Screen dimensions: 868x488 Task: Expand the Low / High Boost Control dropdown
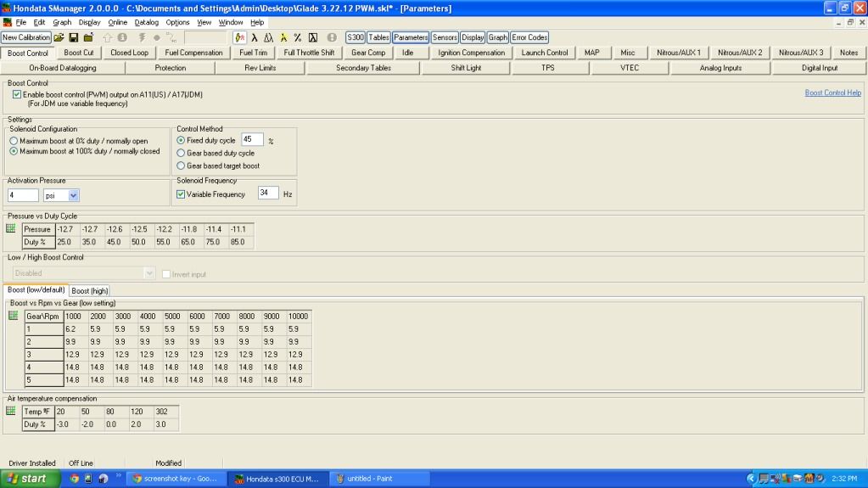click(x=150, y=273)
